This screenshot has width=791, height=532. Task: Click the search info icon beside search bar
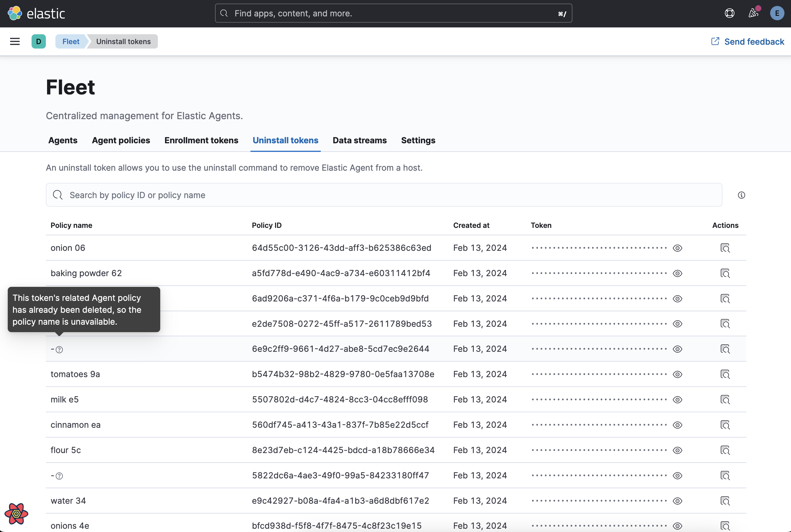click(x=742, y=195)
